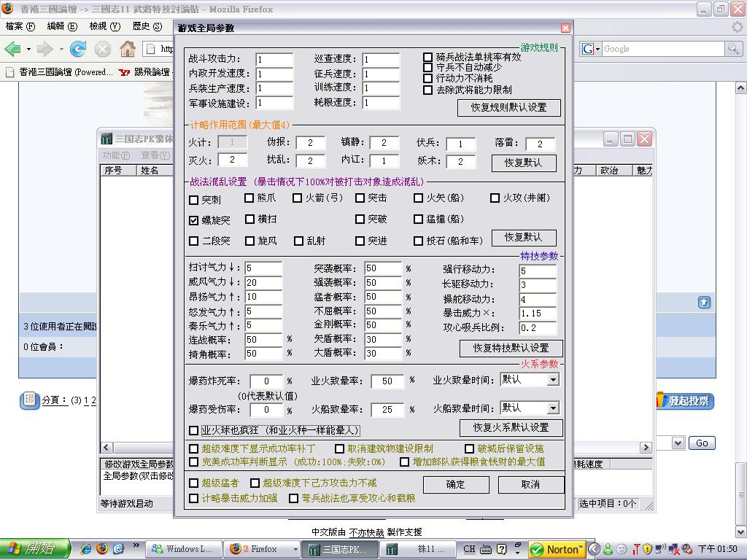Open 功能 menu in 三国志PK window
747x560 pixels.
click(116, 155)
